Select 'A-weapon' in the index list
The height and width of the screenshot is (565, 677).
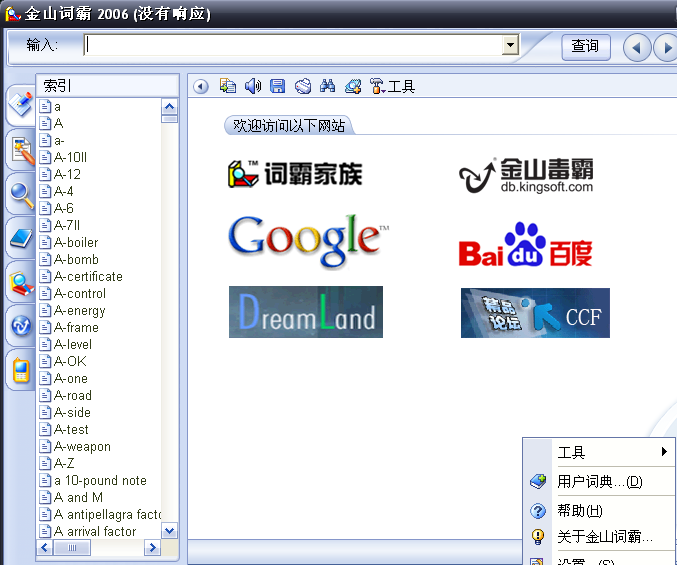pyautogui.click(x=82, y=446)
